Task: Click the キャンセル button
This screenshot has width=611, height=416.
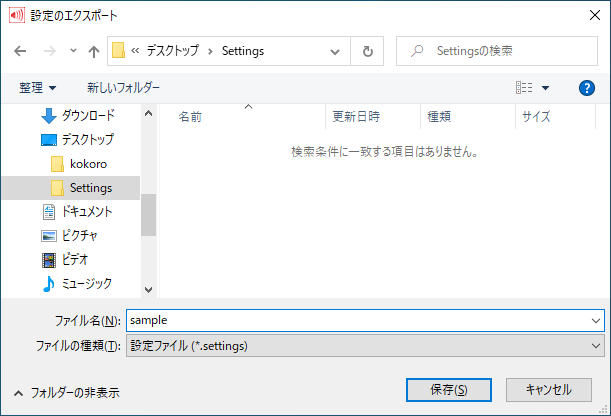Action: 549,390
